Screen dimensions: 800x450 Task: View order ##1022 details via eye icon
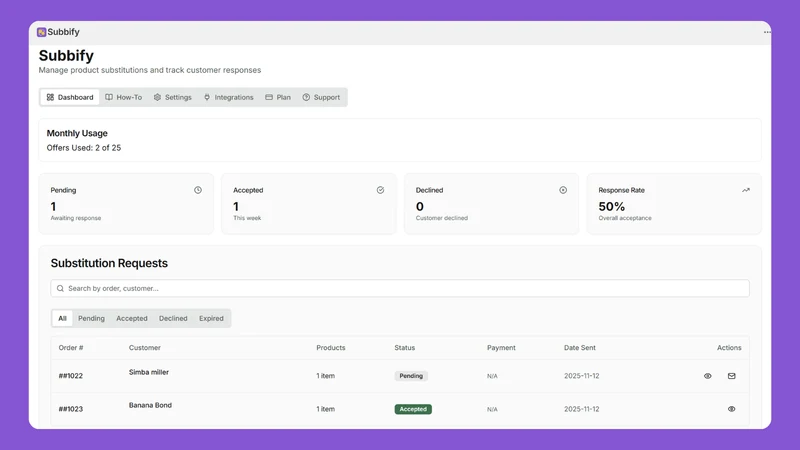[x=708, y=376]
